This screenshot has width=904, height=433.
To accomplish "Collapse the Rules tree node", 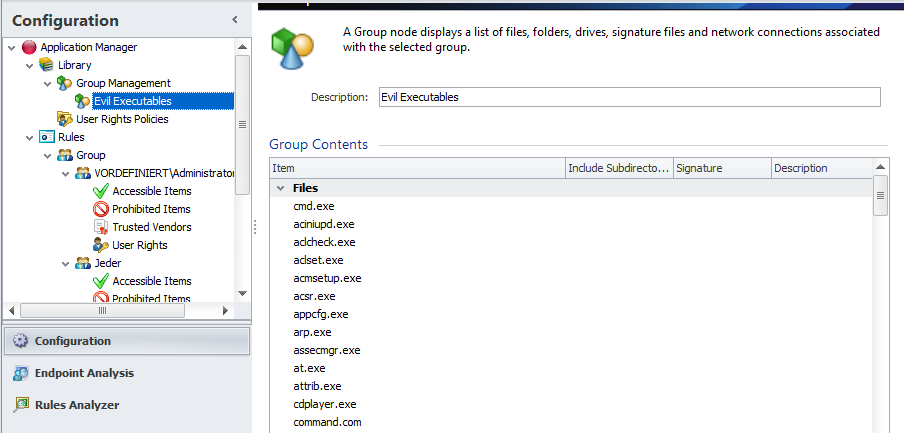I will (x=29, y=137).
